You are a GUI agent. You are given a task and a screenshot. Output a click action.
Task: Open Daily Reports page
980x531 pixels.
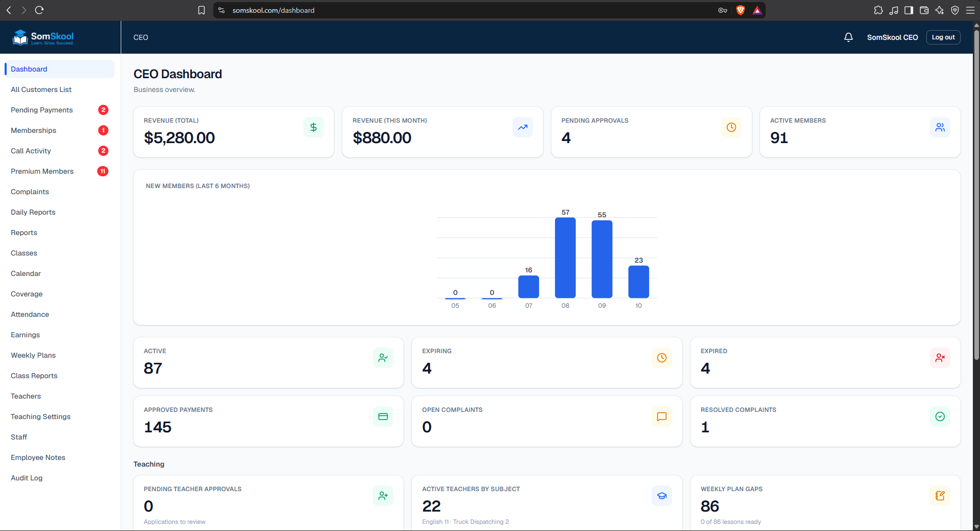coord(59,212)
